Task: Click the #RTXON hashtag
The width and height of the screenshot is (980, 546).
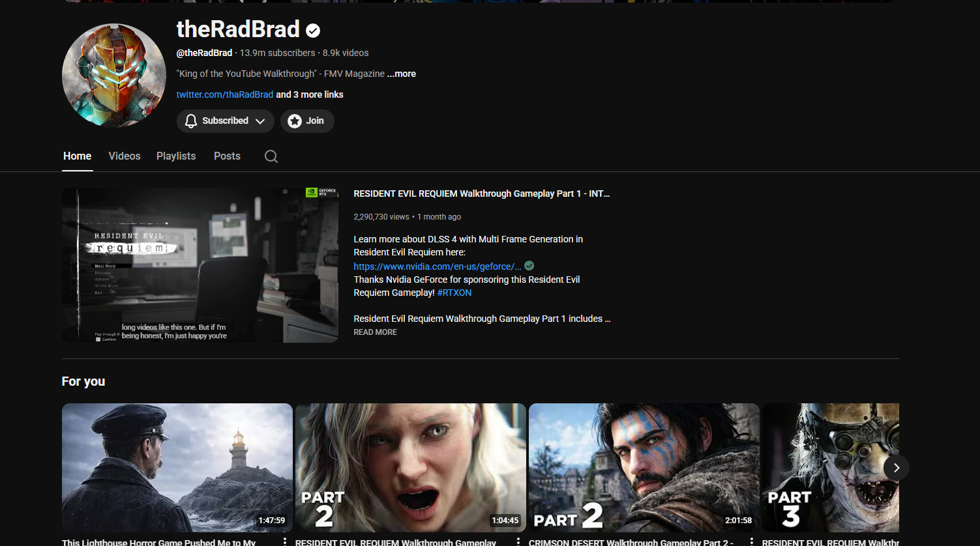Action: pos(454,293)
